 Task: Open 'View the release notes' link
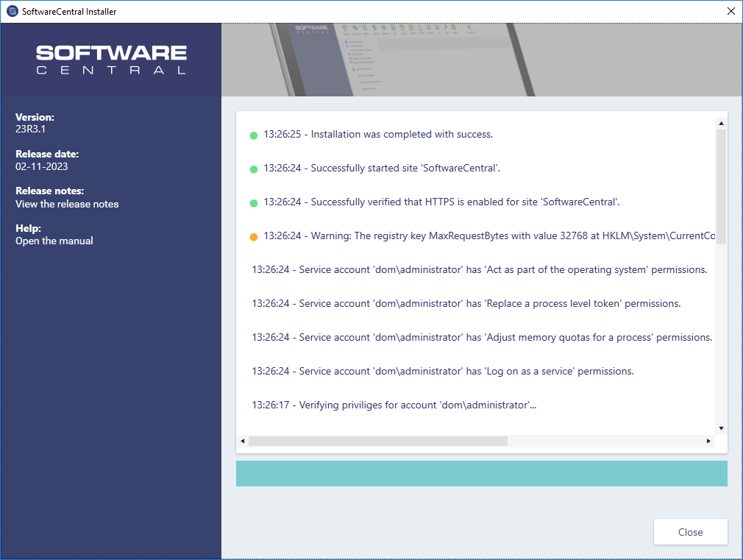point(67,204)
